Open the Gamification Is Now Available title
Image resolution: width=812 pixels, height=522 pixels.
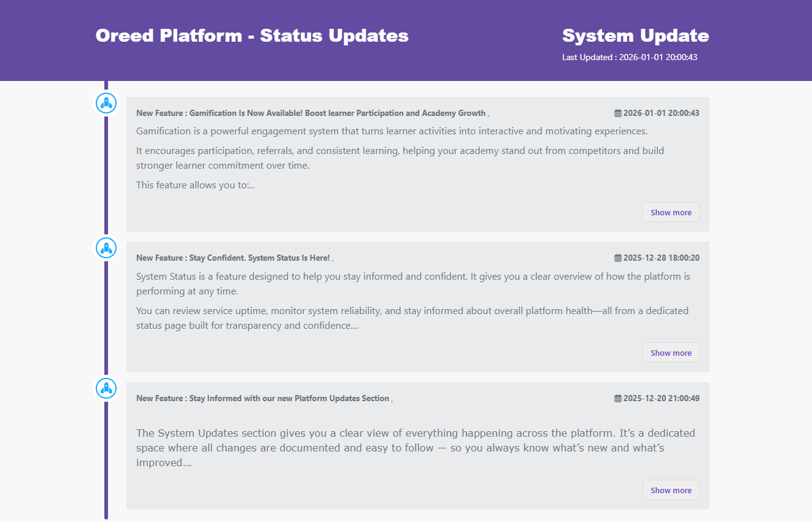coord(311,113)
